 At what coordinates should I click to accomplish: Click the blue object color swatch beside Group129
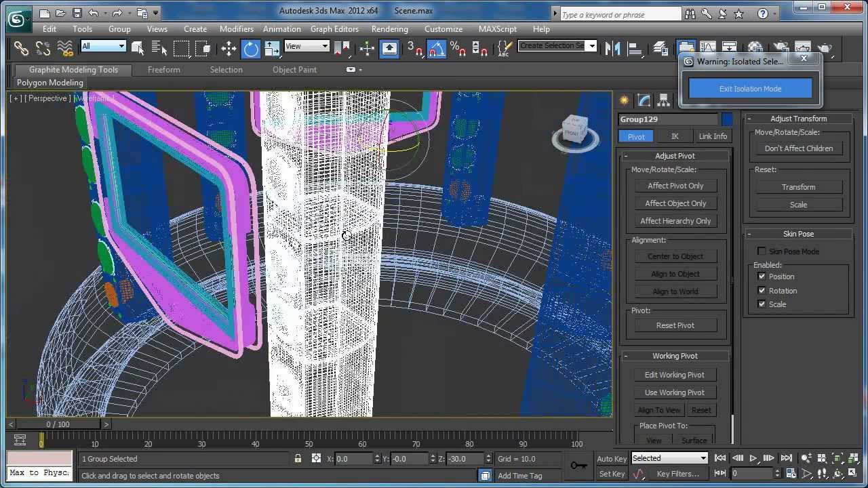727,119
